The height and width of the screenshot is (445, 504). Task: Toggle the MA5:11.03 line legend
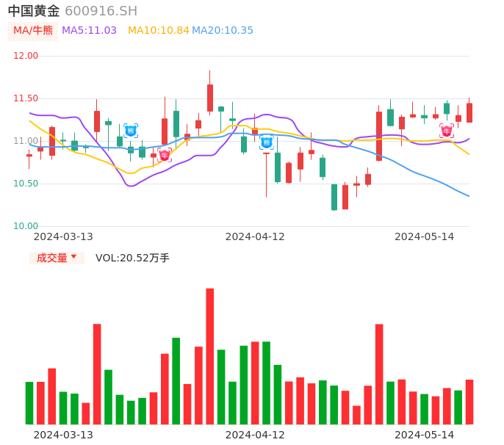pos(89,30)
